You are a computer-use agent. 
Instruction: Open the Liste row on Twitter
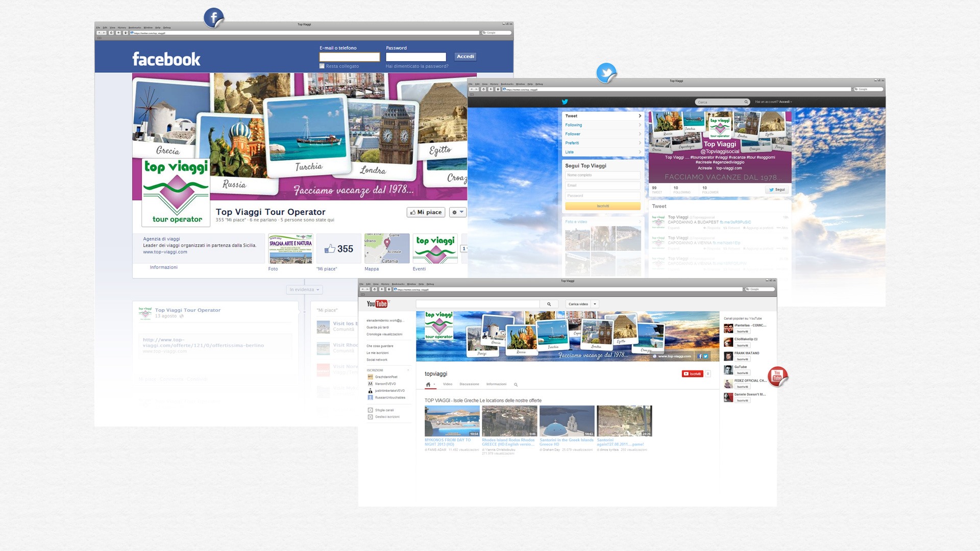point(602,152)
